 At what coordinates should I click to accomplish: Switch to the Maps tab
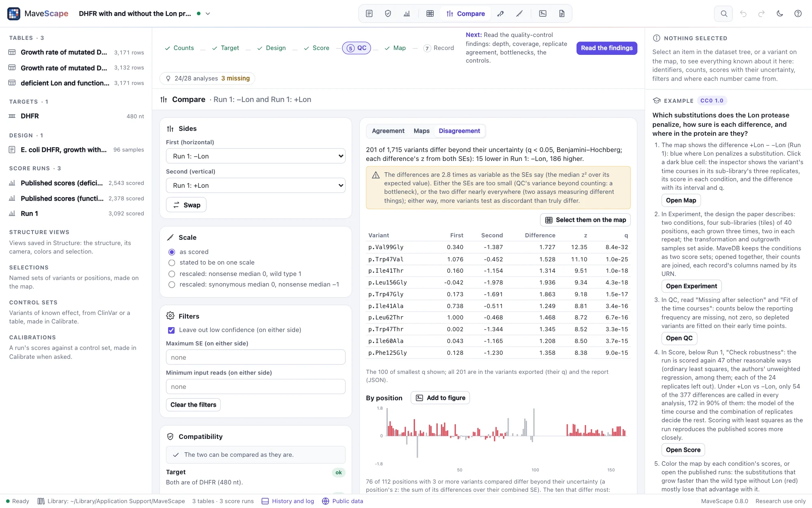[421, 131]
